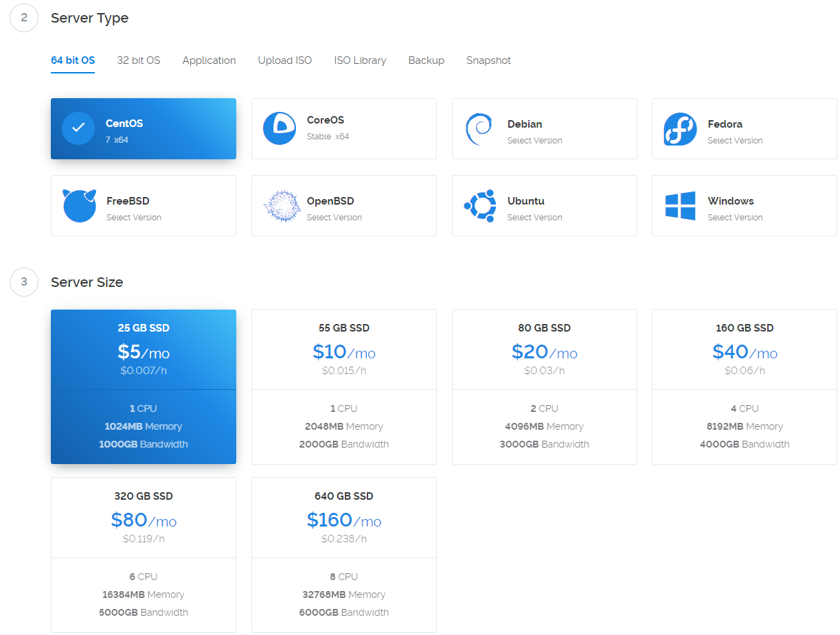Screen dimensions: 840x635
Task: Switch to the 32 bit OS tab
Action: (x=139, y=60)
